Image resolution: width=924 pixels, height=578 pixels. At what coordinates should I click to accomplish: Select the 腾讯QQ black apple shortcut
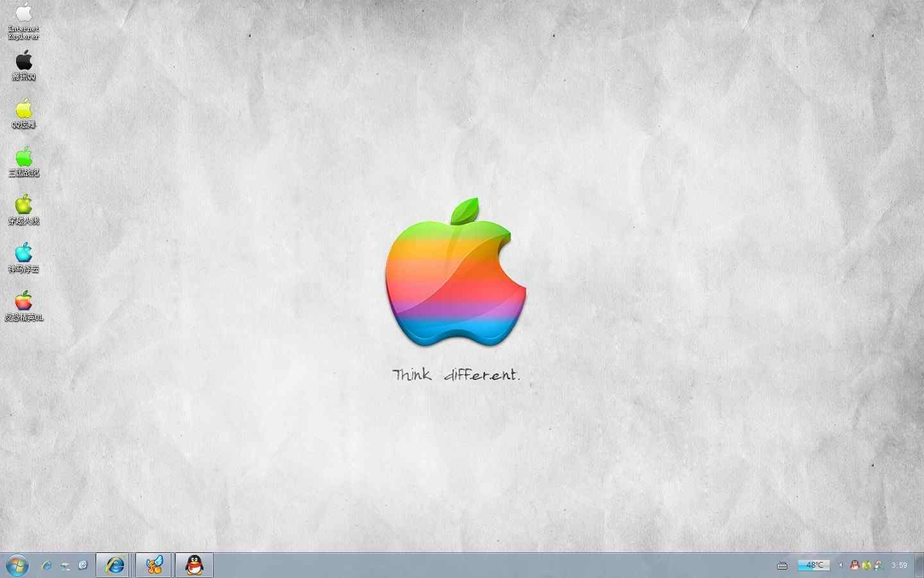click(x=24, y=66)
